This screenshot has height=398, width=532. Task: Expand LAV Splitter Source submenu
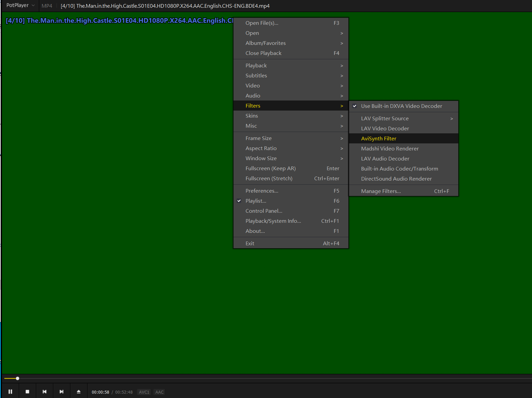[x=404, y=119]
